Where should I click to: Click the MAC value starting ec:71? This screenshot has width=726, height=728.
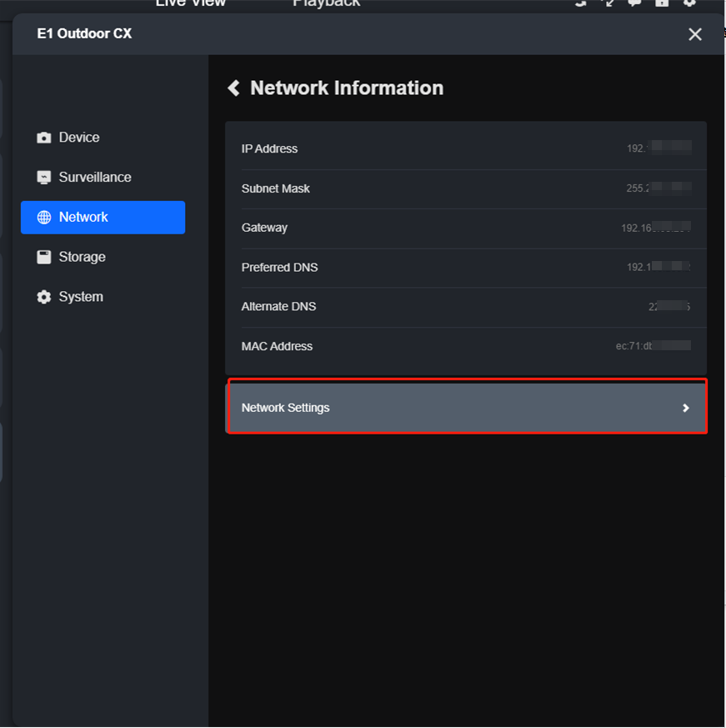(653, 346)
